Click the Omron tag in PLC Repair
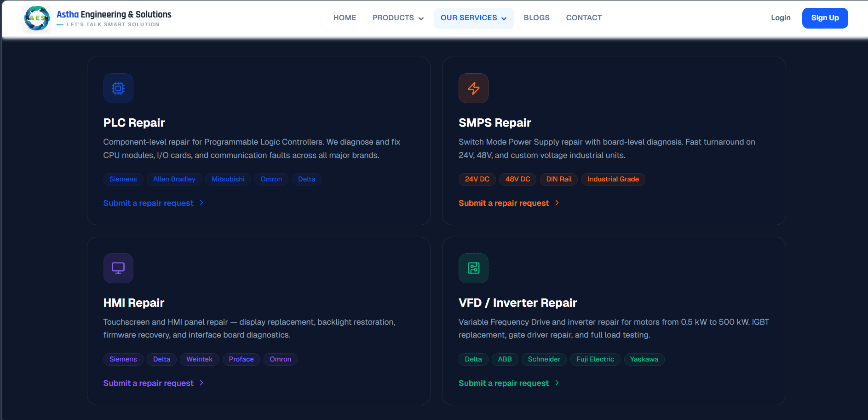The width and height of the screenshot is (868, 420). click(x=271, y=179)
